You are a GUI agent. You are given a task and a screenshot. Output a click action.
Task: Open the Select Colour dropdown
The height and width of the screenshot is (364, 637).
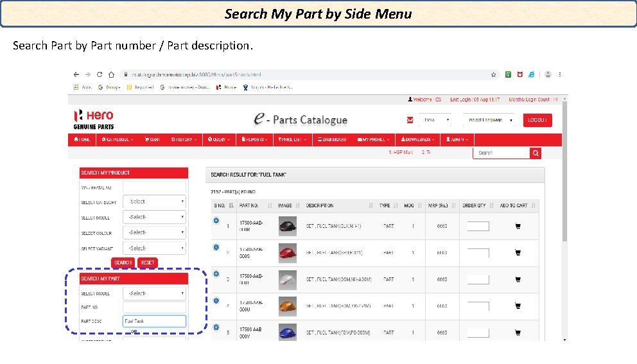pyautogui.click(x=154, y=232)
